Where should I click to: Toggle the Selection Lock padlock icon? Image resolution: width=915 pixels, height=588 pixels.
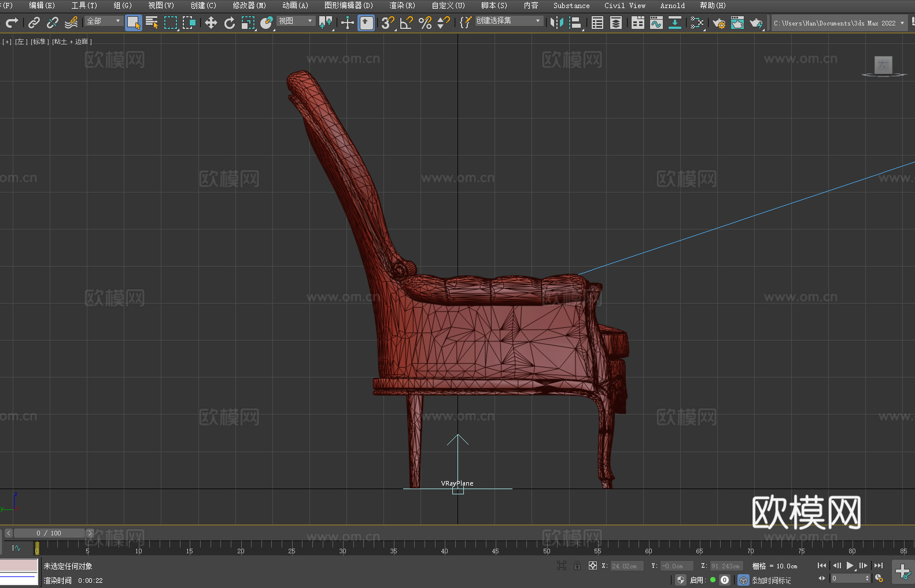click(577, 565)
